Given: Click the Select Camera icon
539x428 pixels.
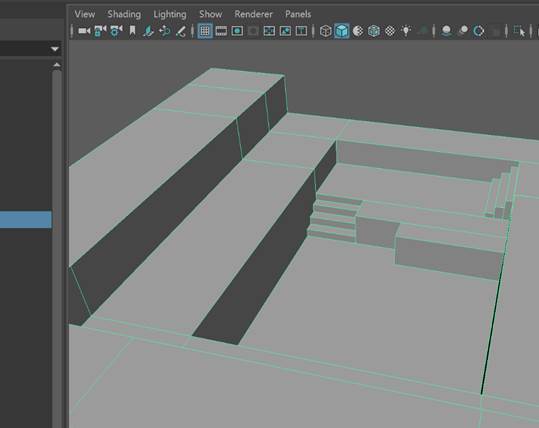Looking at the screenshot, I should (x=84, y=31).
